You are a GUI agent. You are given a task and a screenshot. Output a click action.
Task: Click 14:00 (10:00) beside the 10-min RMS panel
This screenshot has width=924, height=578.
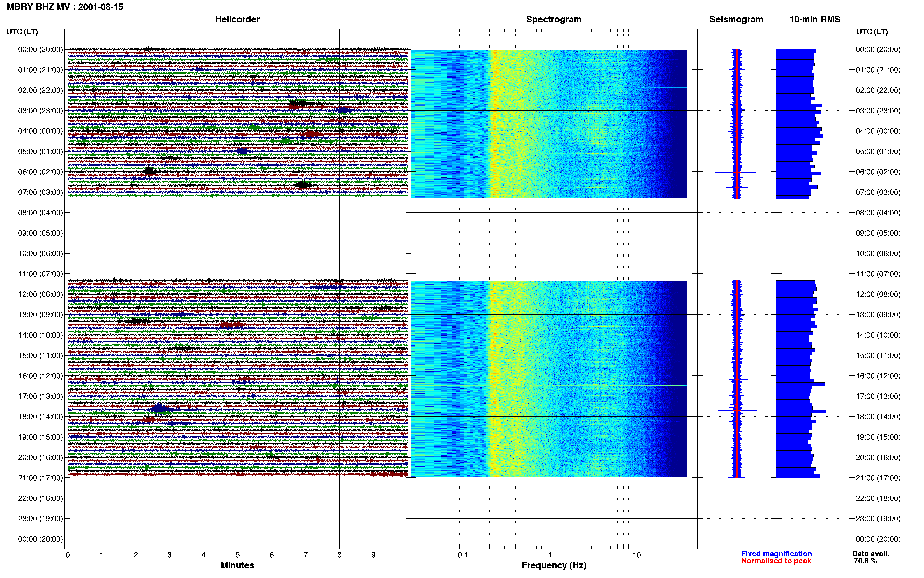pyautogui.click(x=878, y=335)
